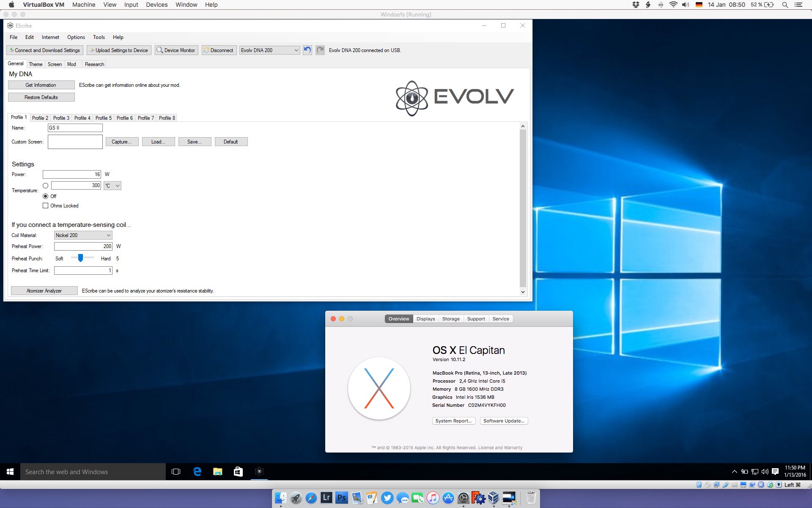The width and height of the screenshot is (812, 508).
Task: Open Device Monitor with magnifier icon
Action: pos(176,50)
